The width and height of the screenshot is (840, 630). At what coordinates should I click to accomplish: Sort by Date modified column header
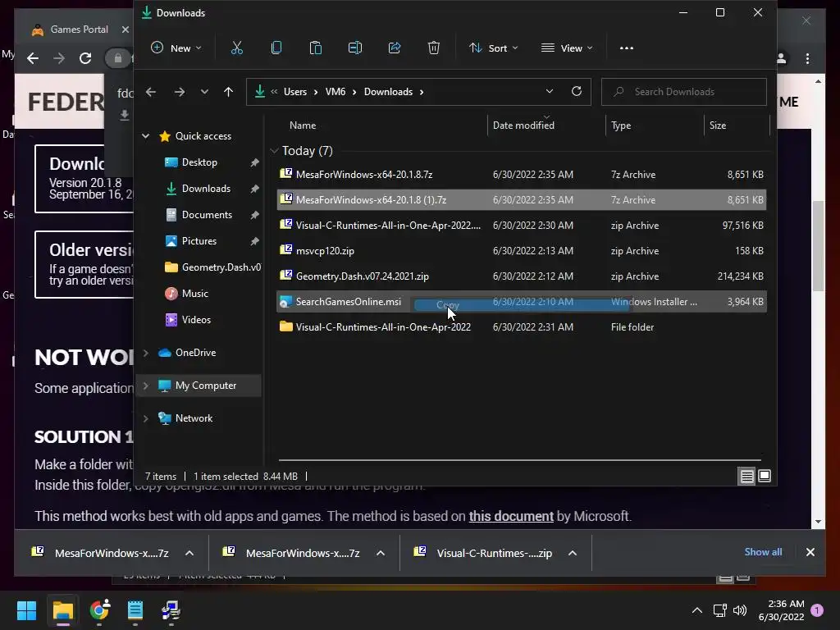tap(523, 126)
